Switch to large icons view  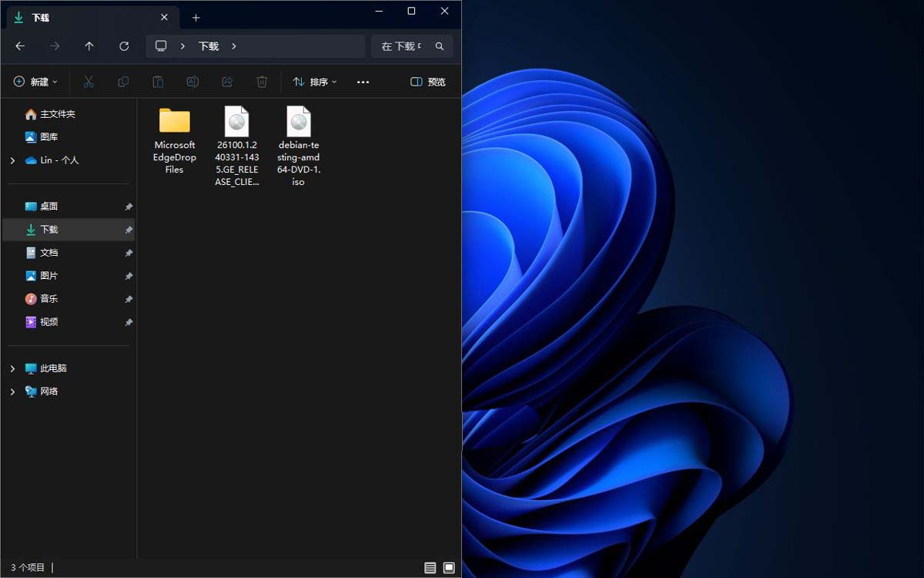pyautogui.click(x=449, y=568)
